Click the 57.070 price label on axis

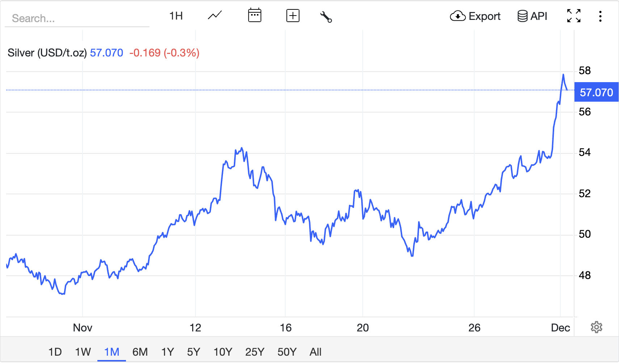point(596,92)
